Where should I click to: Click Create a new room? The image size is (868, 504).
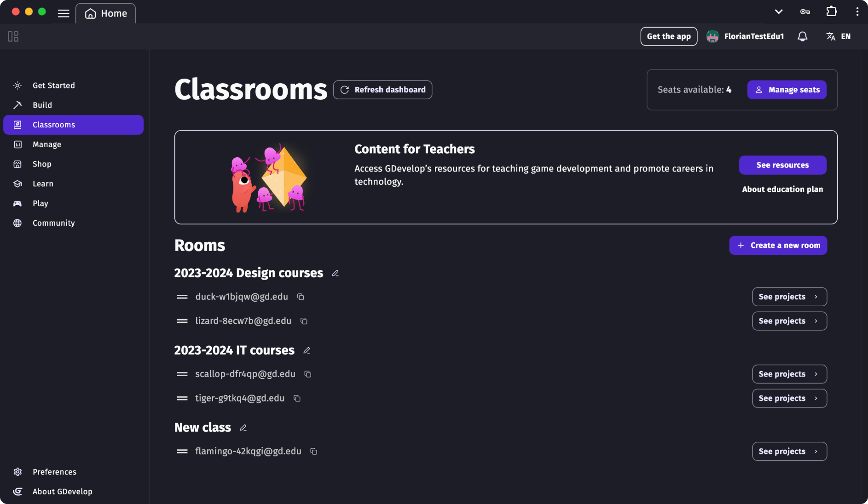[x=778, y=245]
